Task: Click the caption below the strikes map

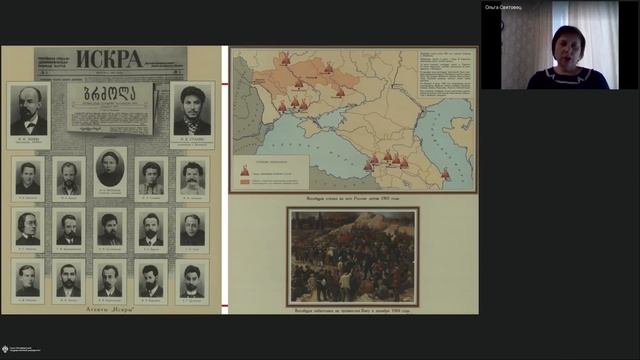Action: (353, 198)
